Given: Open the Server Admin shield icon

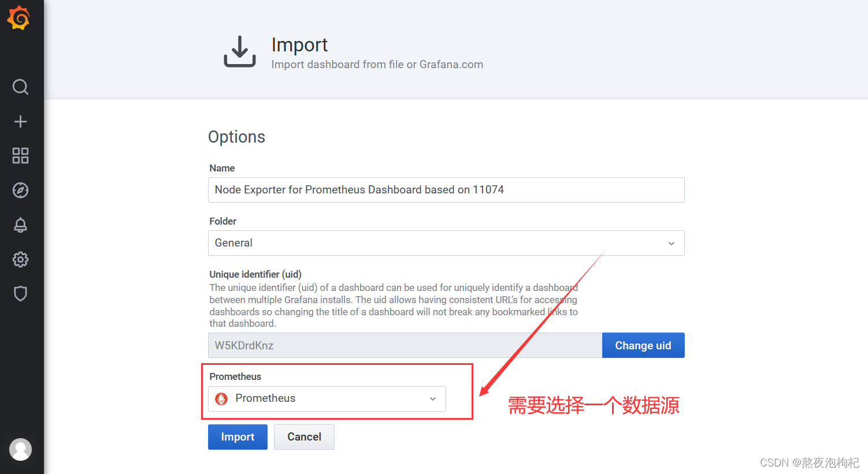Looking at the screenshot, I should pos(20,294).
